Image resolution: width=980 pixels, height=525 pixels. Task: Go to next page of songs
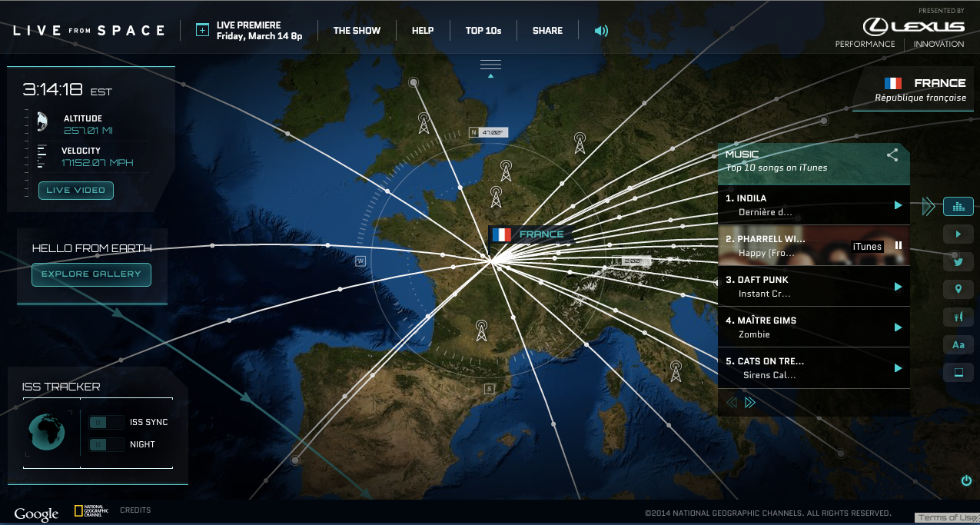coord(750,402)
